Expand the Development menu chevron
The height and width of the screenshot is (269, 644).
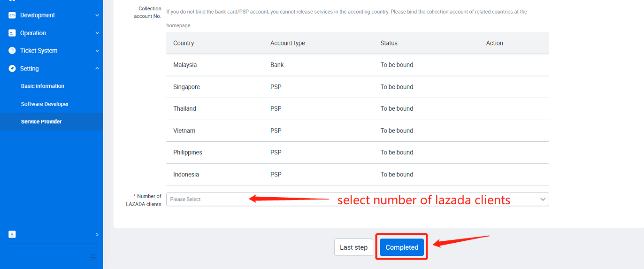pos(97,15)
